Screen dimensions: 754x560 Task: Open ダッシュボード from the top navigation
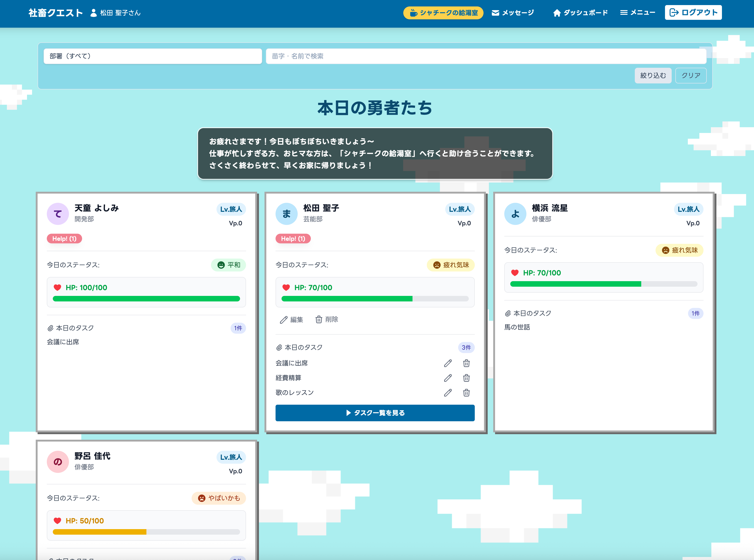point(580,12)
